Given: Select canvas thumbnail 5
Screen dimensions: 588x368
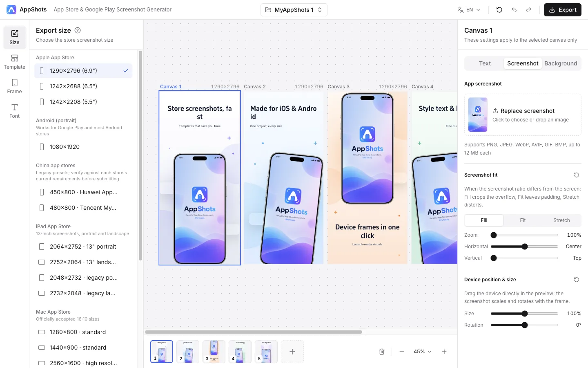Looking at the screenshot, I should [266, 352].
